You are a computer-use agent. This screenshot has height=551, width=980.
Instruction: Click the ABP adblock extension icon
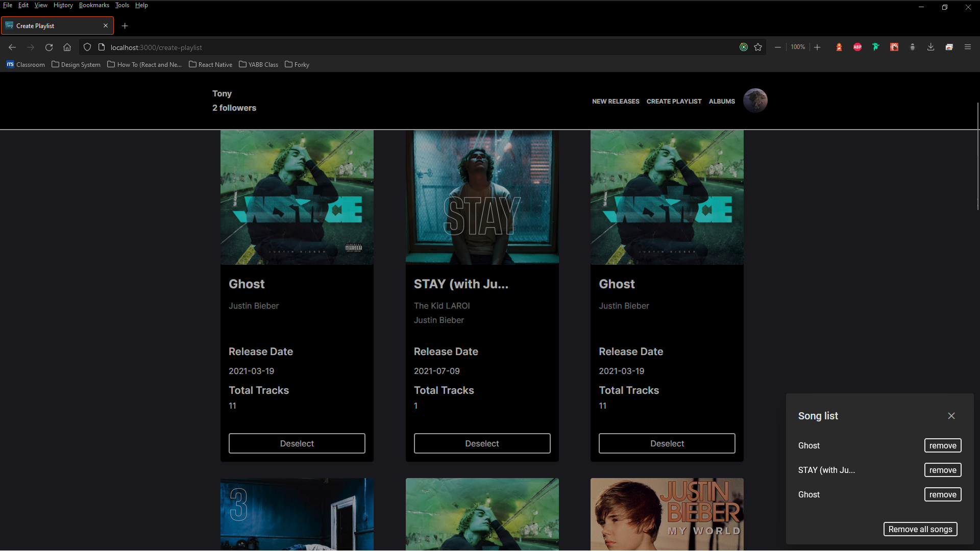click(857, 47)
